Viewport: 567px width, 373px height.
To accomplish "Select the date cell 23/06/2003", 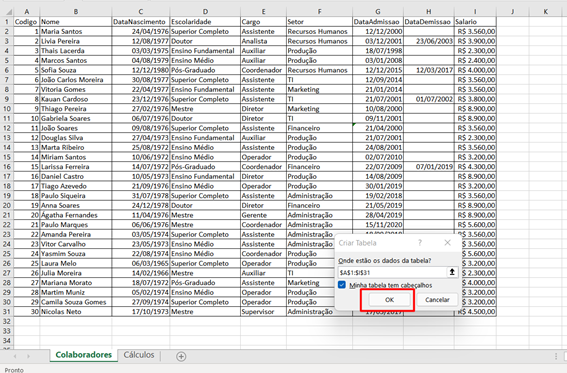I will click(429, 41).
